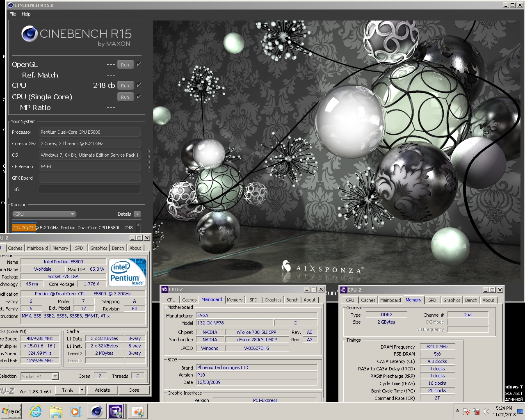The width and height of the screenshot is (525, 420).
Task: Click the DRAM Frequency 520.0 MHz value
Action: (437, 347)
